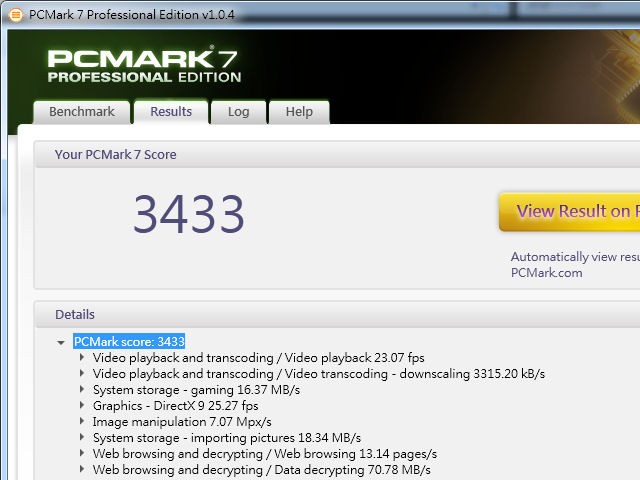Select the PCMark score: 3433 item
Viewport: 640px width, 480px height.
129,341
